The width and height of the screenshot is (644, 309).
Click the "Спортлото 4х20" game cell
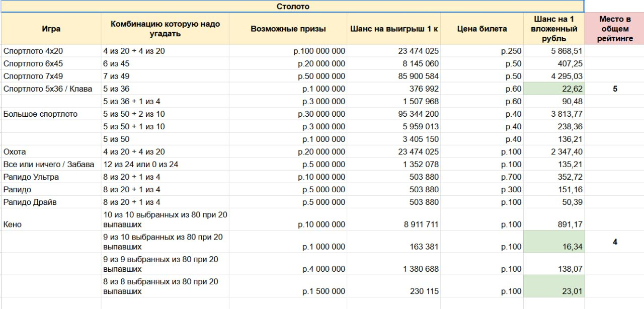51,51
